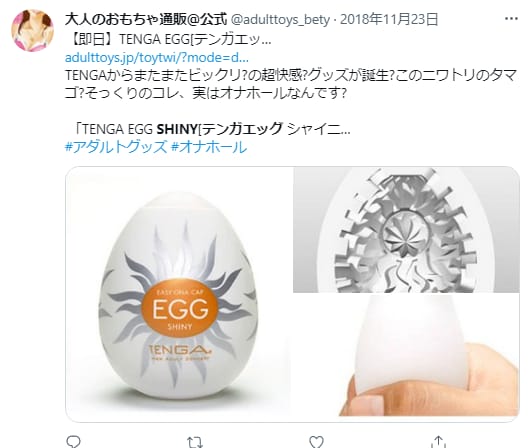Click the orange EGG SHINY label
This screenshot has width=532, height=448.
coord(180,308)
